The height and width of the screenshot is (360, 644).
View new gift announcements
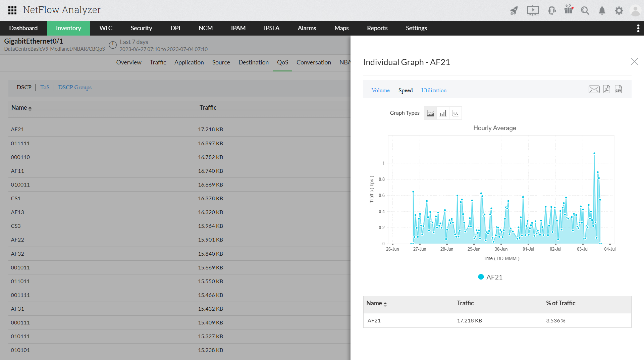click(x=568, y=10)
